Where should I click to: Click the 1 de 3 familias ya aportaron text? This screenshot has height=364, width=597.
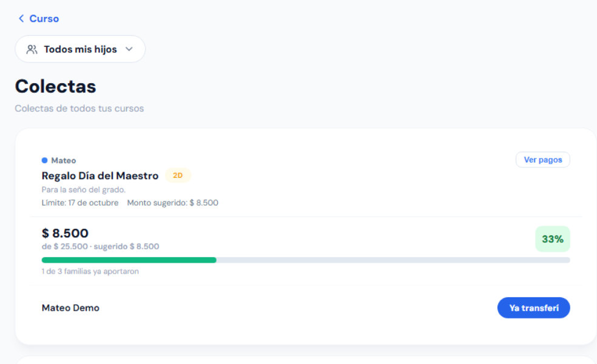90,271
